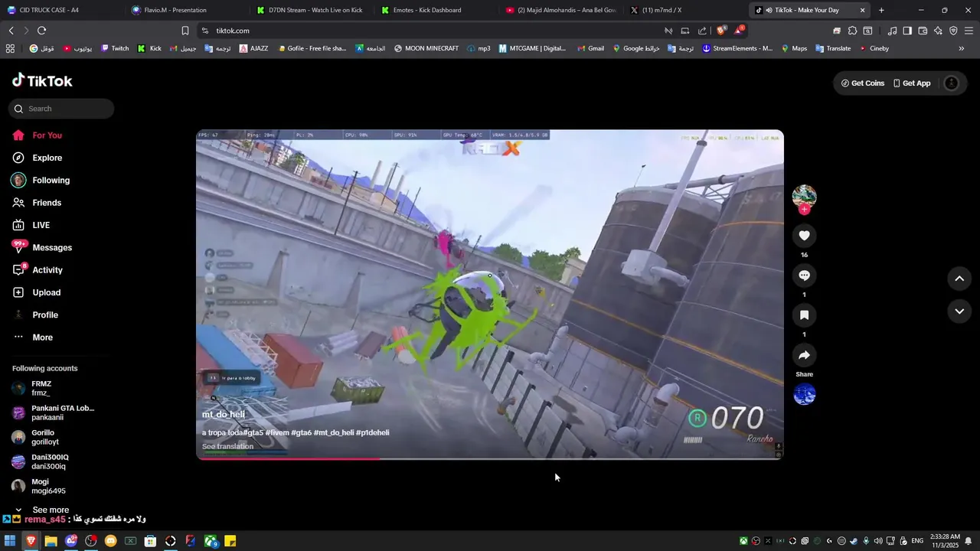
Task: Toggle the browser sidebar panel icon
Action: pos(907,31)
